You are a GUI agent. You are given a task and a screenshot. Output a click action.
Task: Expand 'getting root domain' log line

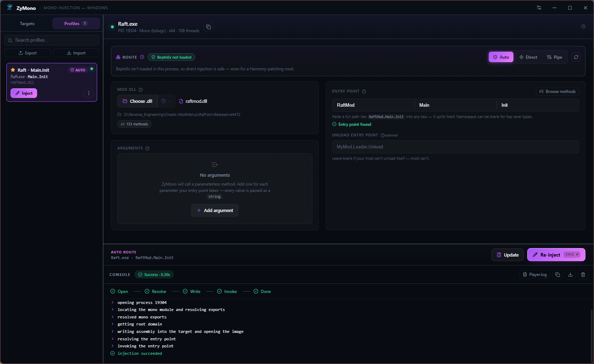coord(113,324)
